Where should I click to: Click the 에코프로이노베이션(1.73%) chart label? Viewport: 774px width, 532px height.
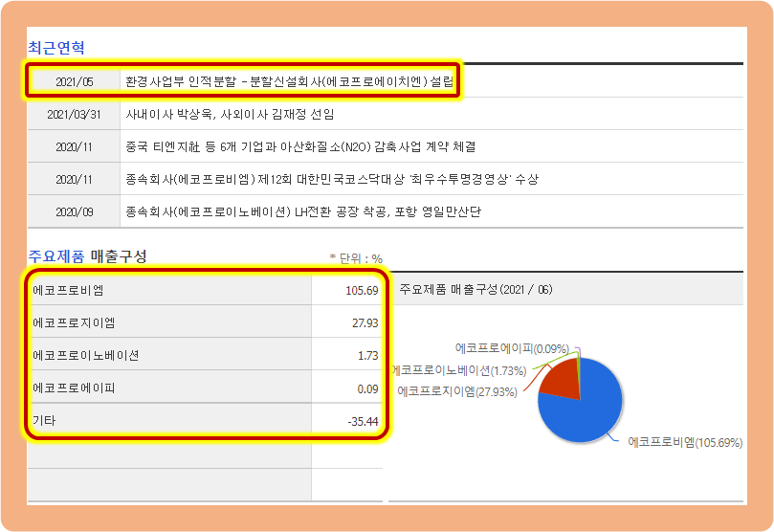(459, 370)
